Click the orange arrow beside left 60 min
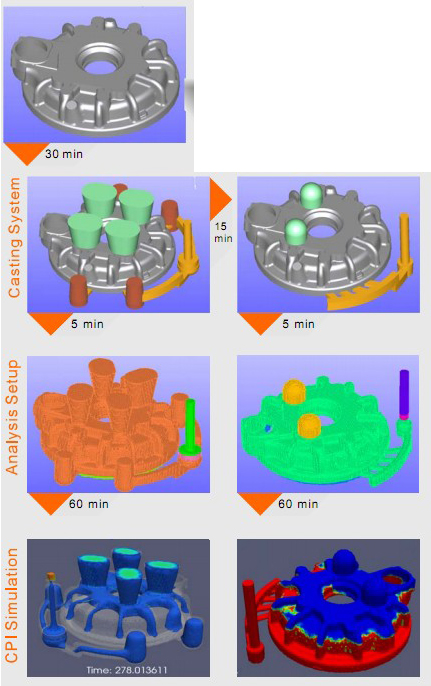Image resolution: width=431 pixels, height=686 pixels. tap(50, 502)
